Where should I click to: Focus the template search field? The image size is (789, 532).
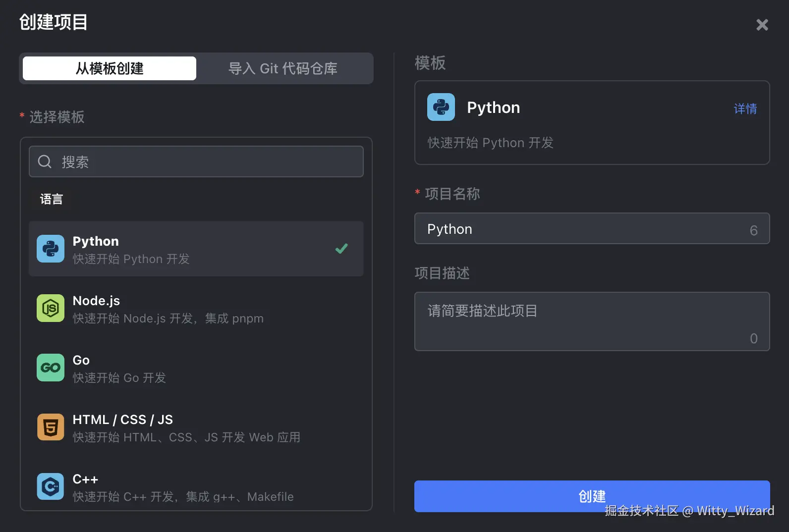(208, 161)
